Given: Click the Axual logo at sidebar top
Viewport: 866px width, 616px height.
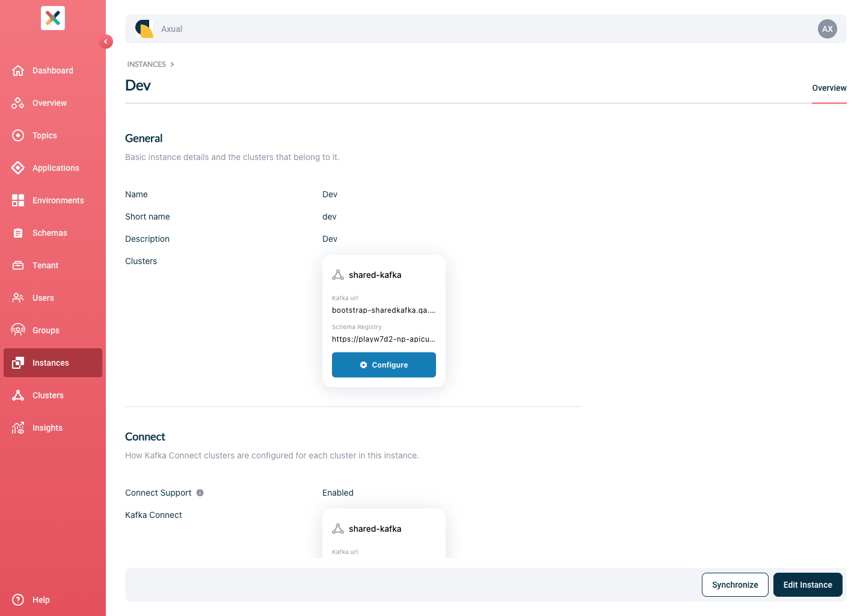Looking at the screenshot, I should click(x=53, y=18).
